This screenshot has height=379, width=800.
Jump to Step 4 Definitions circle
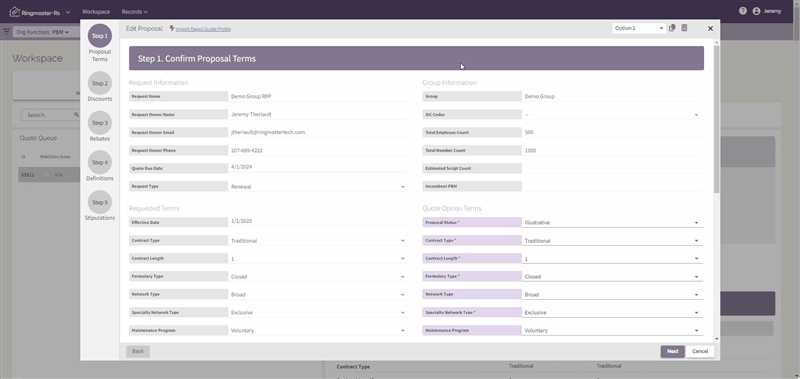click(x=99, y=162)
